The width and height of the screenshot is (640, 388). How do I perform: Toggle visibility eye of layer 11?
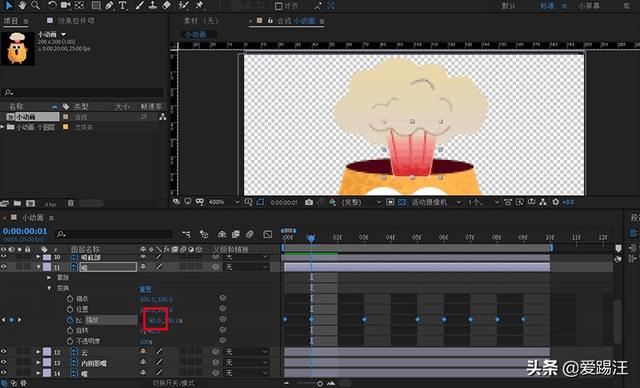(4, 267)
